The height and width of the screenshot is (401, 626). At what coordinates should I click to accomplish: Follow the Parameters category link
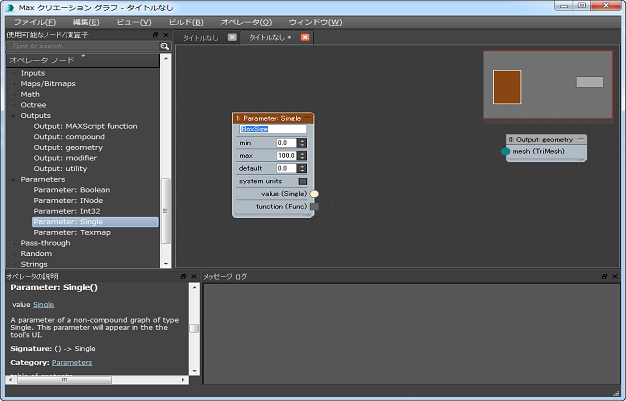click(x=72, y=362)
